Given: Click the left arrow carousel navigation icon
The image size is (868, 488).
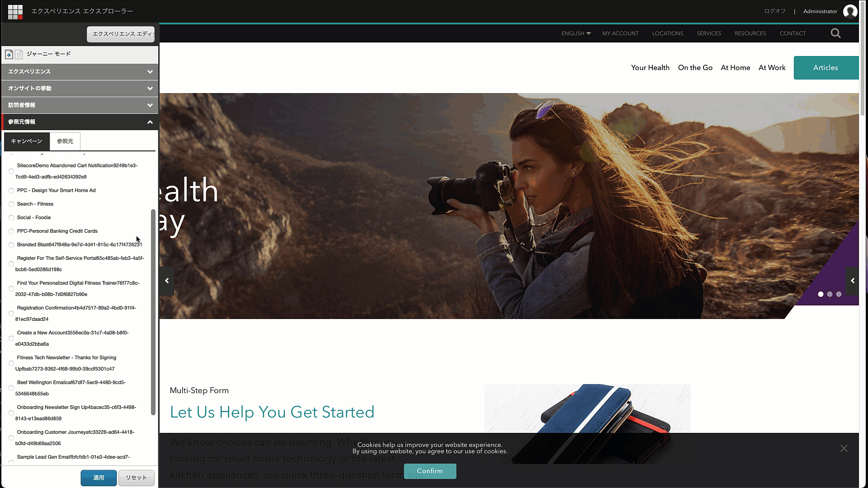Looking at the screenshot, I should (166, 281).
